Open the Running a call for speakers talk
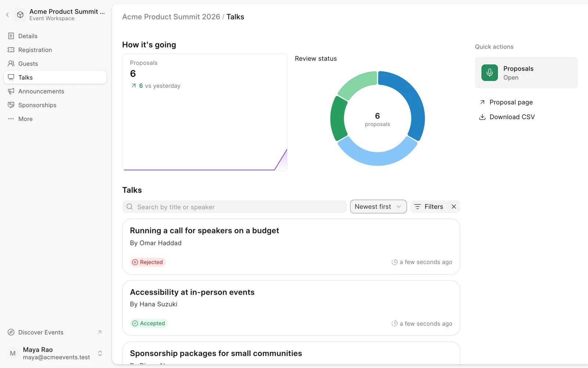This screenshot has height=368, width=588. click(x=291, y=247)
